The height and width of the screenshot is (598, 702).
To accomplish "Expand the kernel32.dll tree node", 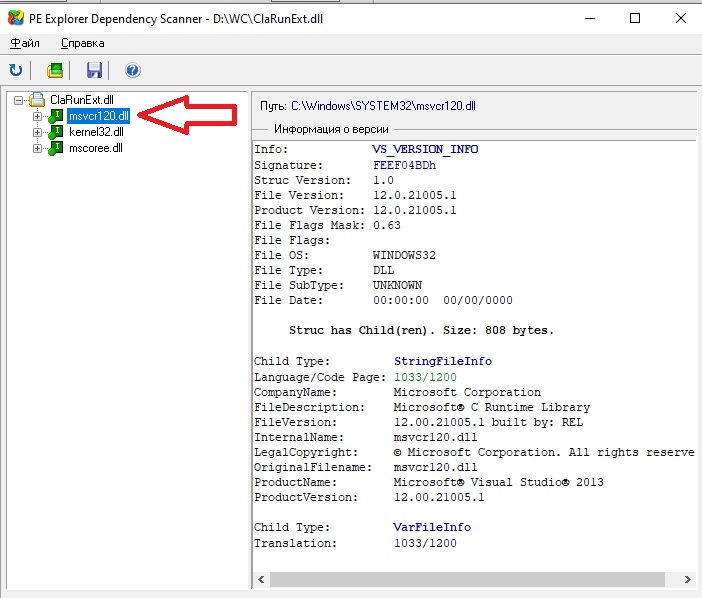I will coord(38,132).
